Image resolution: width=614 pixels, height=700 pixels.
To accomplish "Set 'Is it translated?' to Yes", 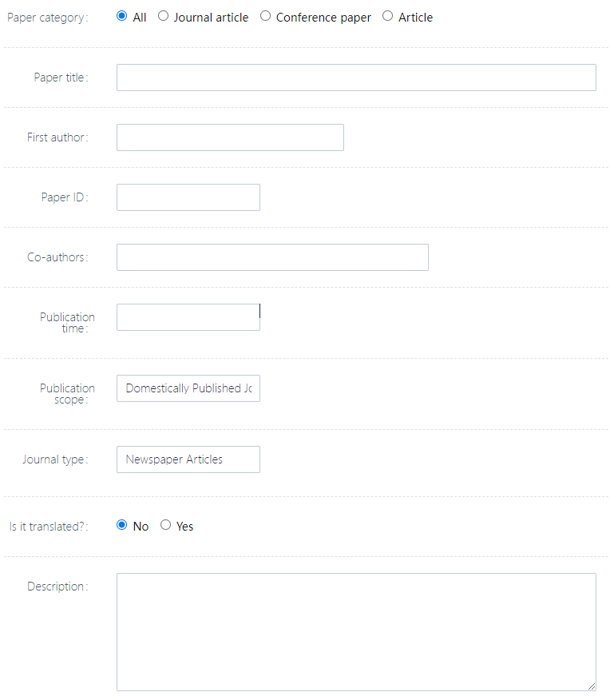I will [x=166, y=525].
